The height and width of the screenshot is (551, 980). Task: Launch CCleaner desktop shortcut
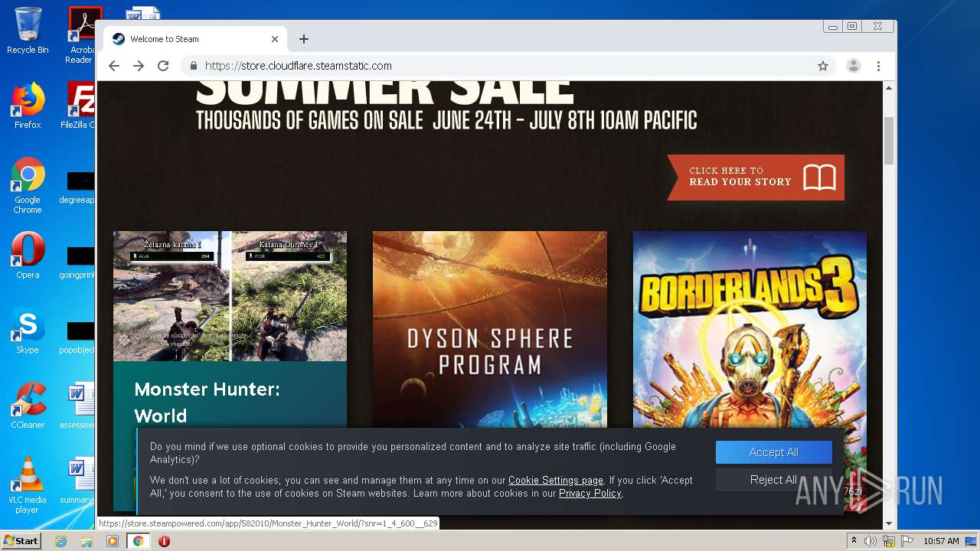point(28,406)
